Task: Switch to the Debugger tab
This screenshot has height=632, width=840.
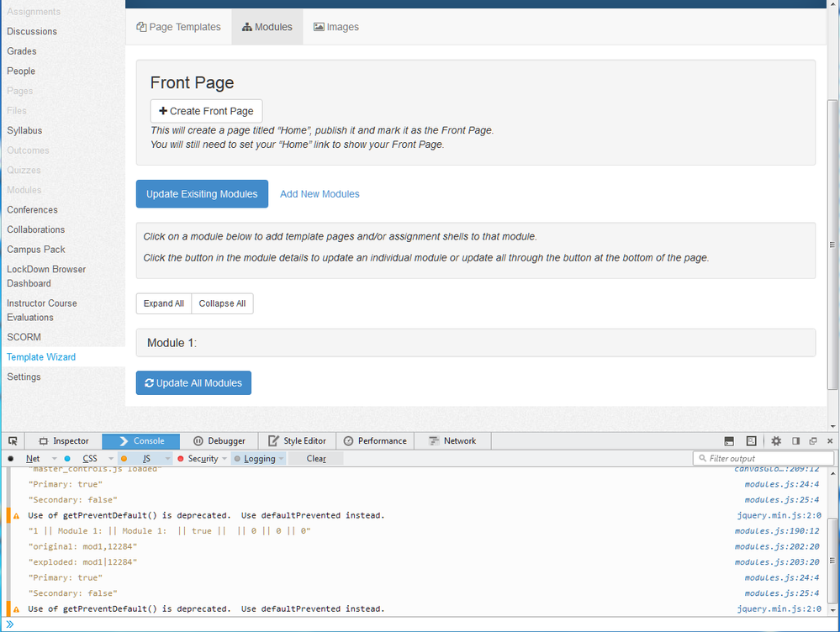Action: pyautogui.click(x=219, y=441)
